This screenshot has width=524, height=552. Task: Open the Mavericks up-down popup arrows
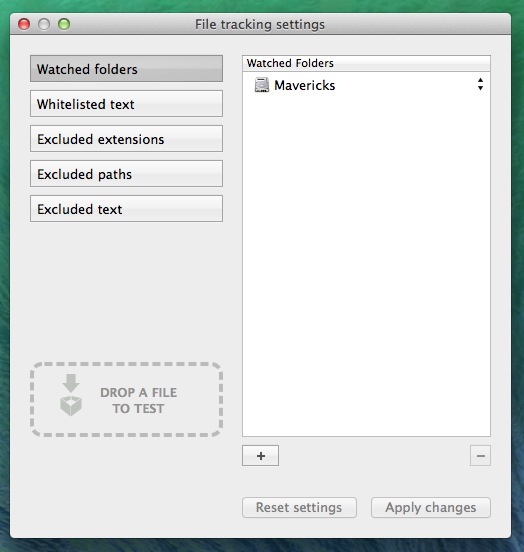click(480, 84)
